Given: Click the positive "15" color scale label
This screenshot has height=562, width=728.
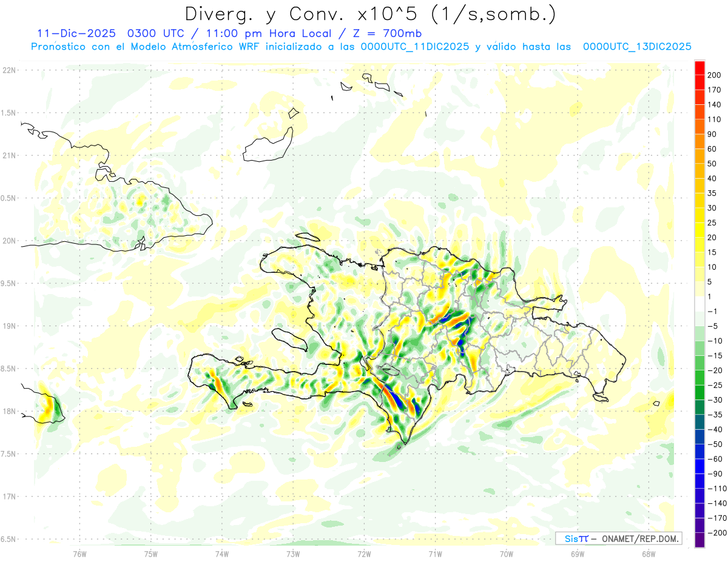Looking at the screenshot, I should 712,252.
